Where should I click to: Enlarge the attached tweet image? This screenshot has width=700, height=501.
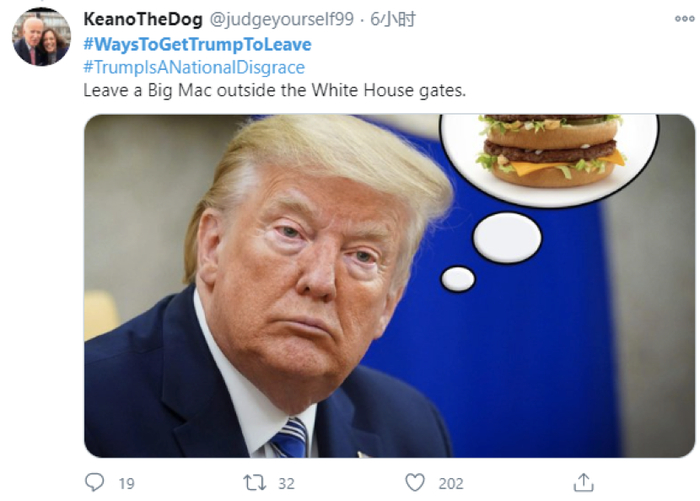point(389,286)
